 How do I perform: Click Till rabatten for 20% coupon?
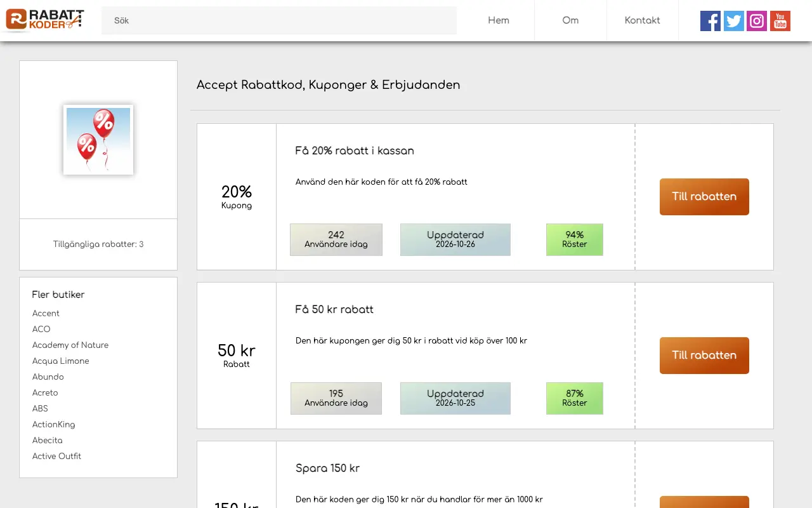click(x=704, y=197)
